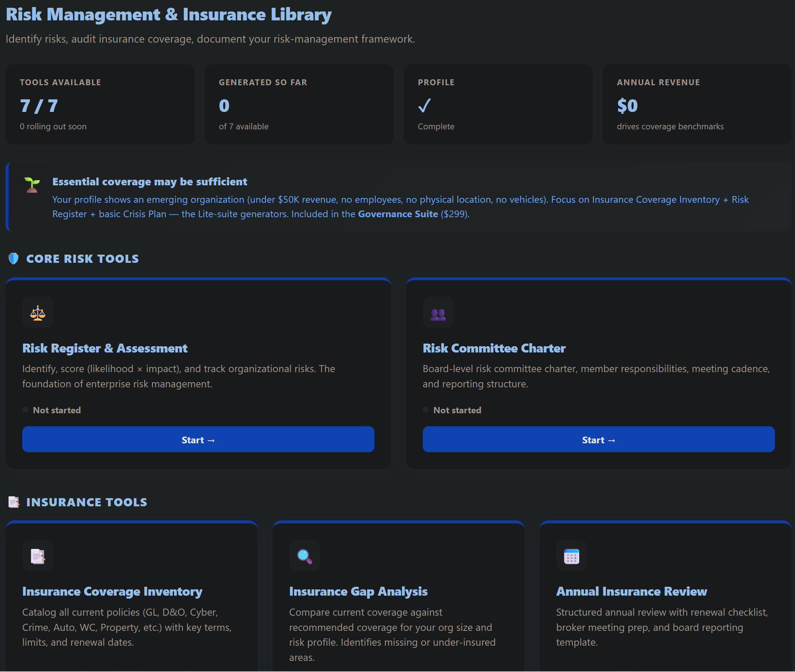Viewport: 795px width, 672px height.
Task: Click the 'Complete' profile status text
Action: click(436, 126)
